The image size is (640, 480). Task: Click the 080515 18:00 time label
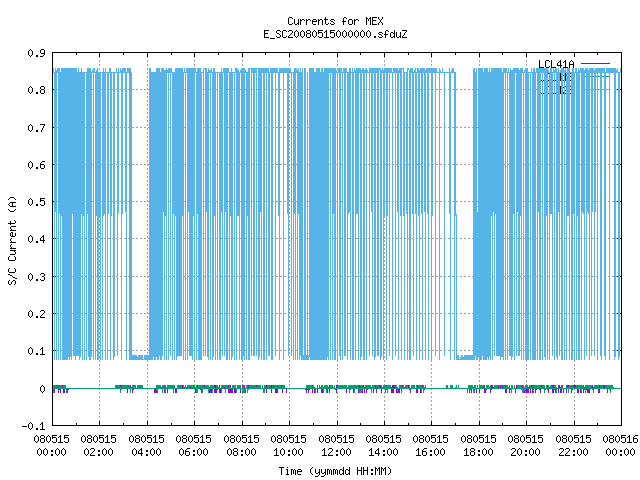pos(478,446)
